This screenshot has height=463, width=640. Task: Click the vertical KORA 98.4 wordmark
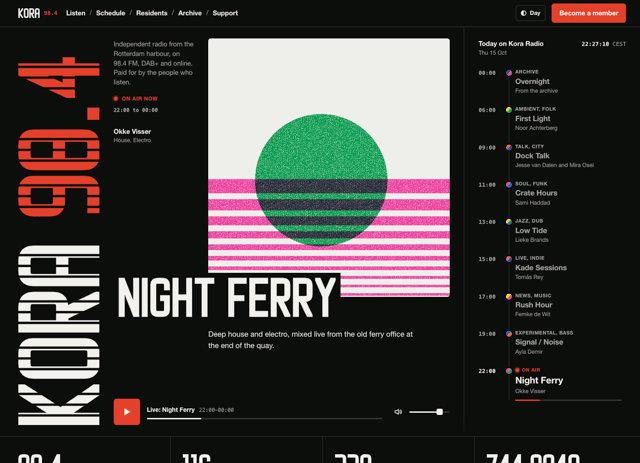click(x=59, y=241)
